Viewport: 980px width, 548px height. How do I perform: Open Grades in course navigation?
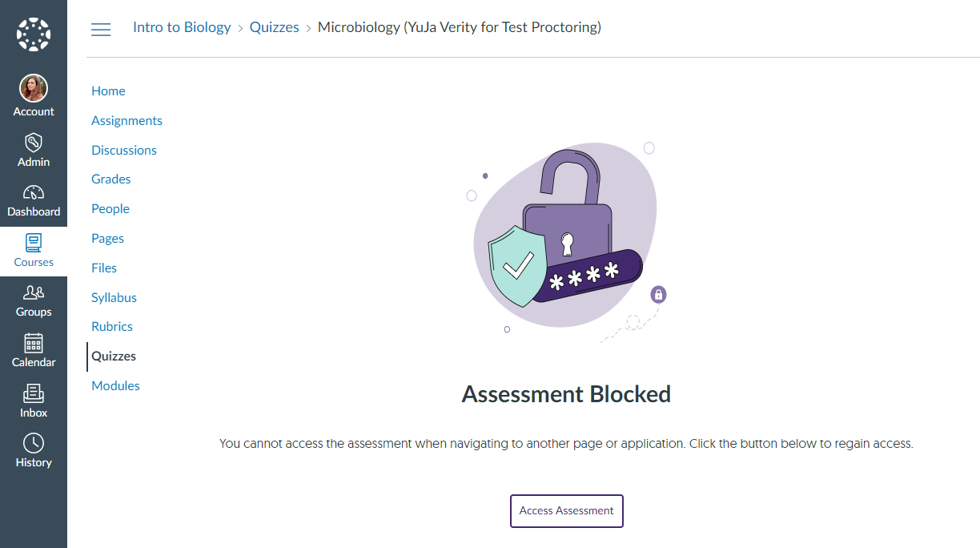tap(111, 179)
